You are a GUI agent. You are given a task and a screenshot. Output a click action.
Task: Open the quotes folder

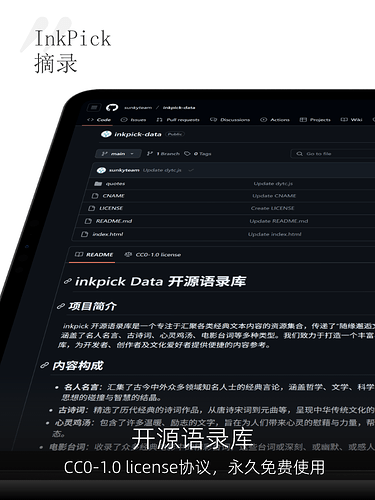coord(115,184)
